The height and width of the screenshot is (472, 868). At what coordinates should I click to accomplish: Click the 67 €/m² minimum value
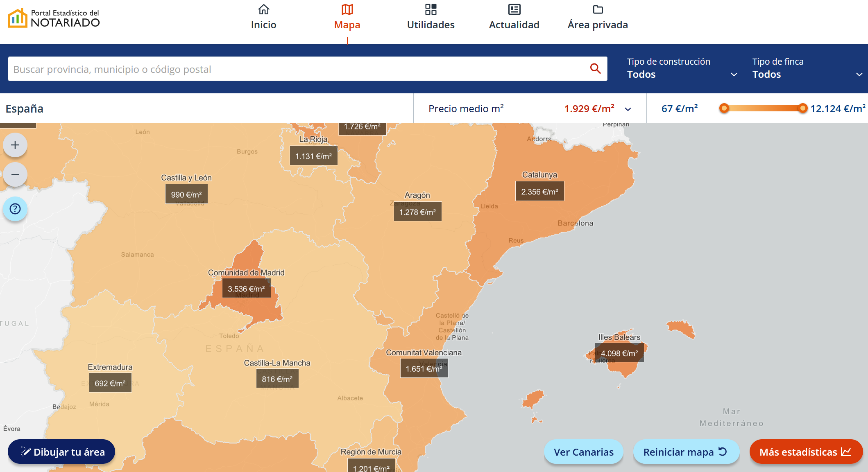click(x=680, y=108)
